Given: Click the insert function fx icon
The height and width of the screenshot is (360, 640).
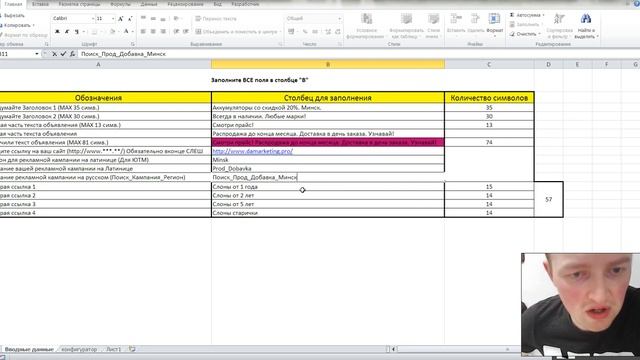Looking at the screenshot, I should point(72,54).
